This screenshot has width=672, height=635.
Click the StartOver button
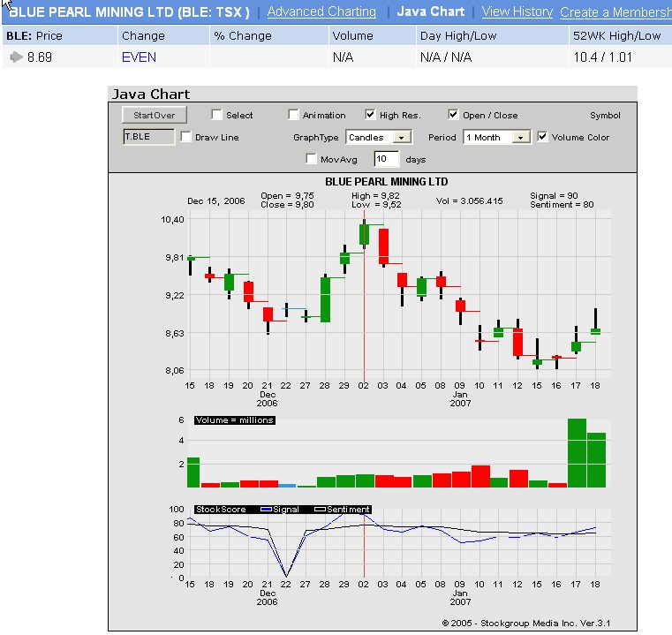coord(155,115)
